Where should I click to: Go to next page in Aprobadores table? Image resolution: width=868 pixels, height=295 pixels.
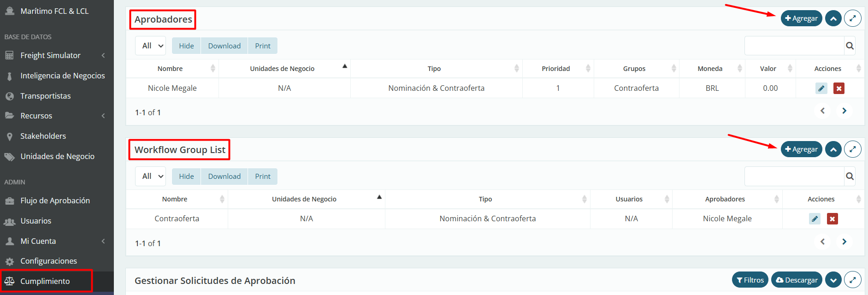coord(844,111)
